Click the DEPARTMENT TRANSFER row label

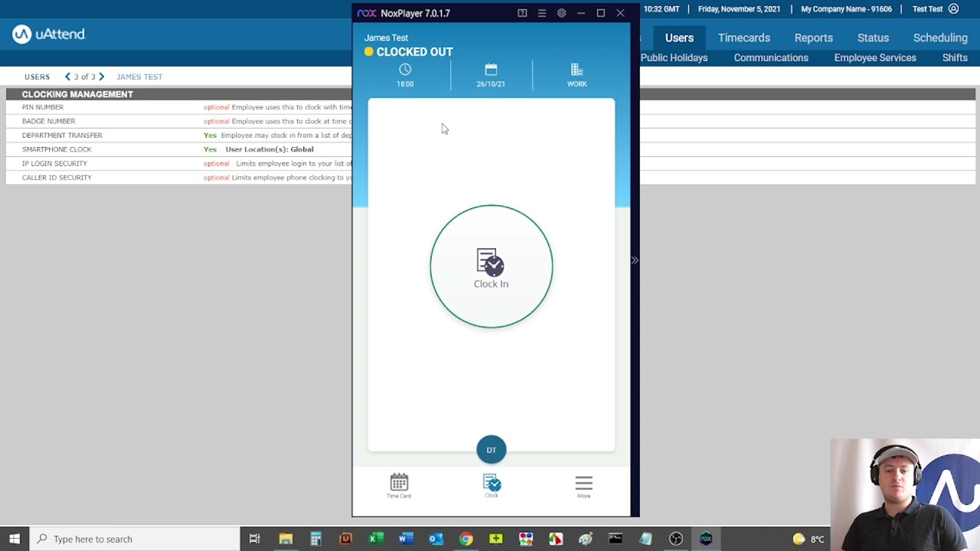pyautogui.click(x=62, y=135)
